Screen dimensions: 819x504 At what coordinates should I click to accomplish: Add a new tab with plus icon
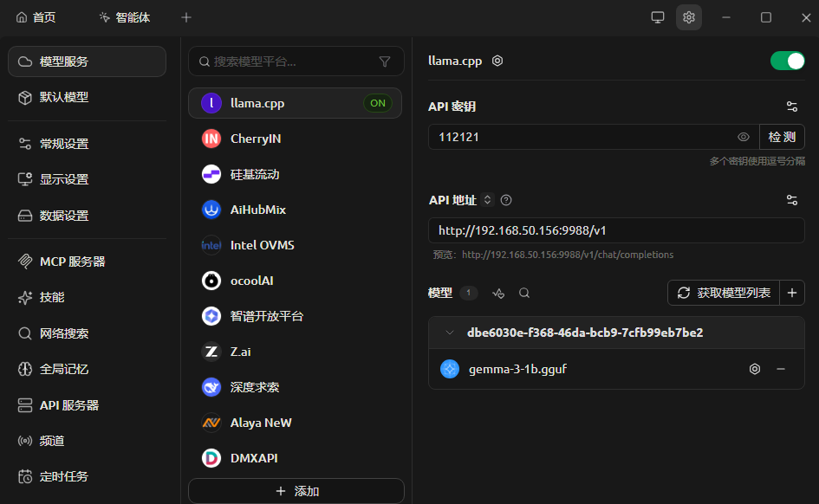click(x=186, y=17)
